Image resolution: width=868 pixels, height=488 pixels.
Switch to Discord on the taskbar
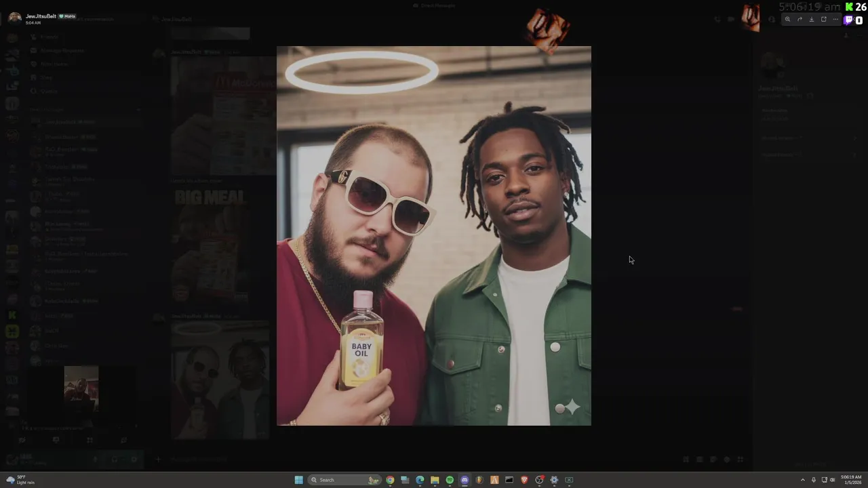point(465,480)
